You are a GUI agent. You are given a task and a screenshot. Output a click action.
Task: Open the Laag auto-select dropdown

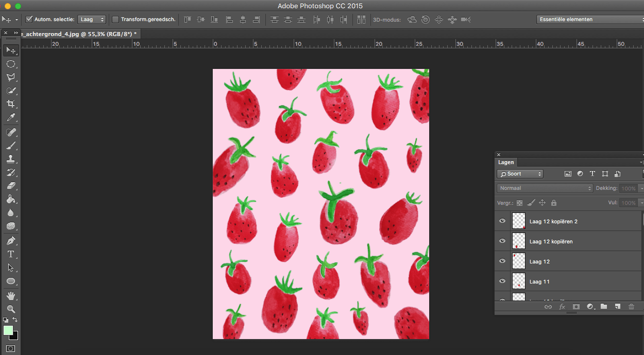[x=92, y=20]
